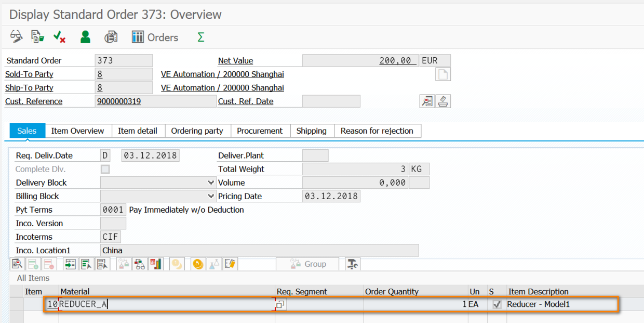Switch to the Item detail tab
The image size is (644, 323).
[138, 131]
